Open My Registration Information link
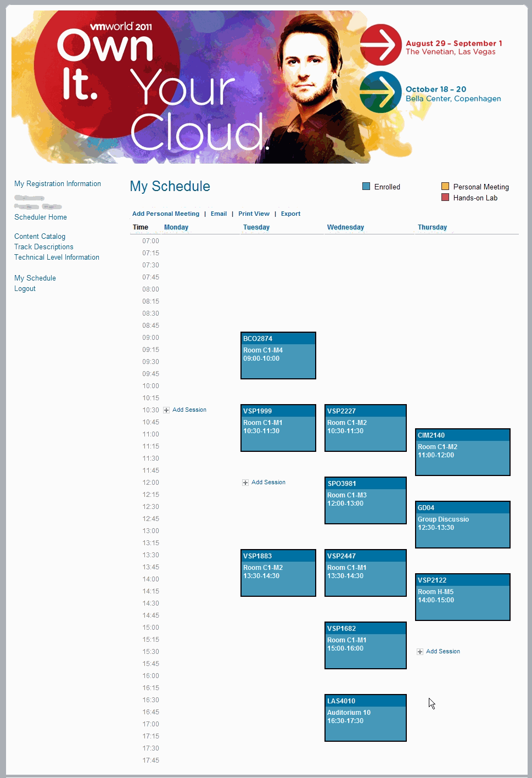This screenshot has height=778, width=532. point(58,184)
